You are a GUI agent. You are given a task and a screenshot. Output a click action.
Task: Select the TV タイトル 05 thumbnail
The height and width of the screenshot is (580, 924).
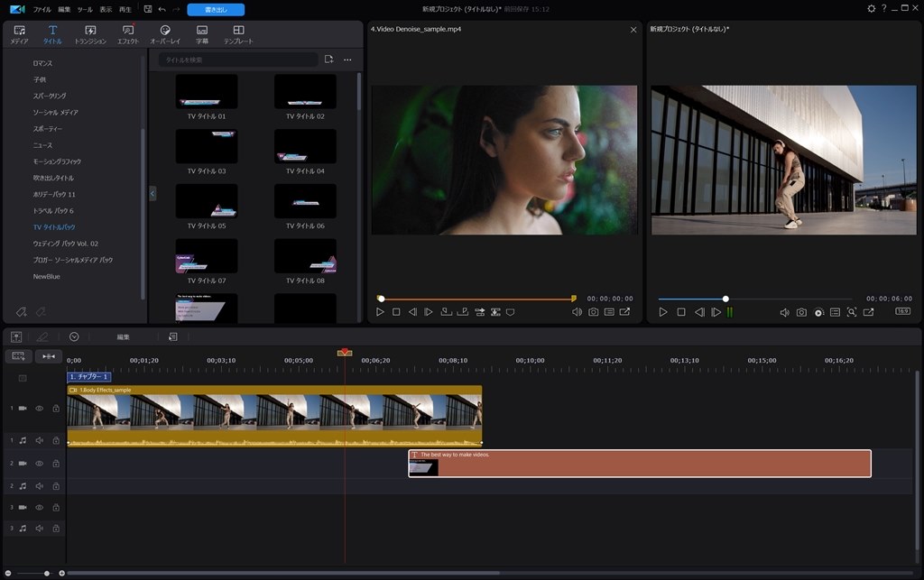[207, 200]
